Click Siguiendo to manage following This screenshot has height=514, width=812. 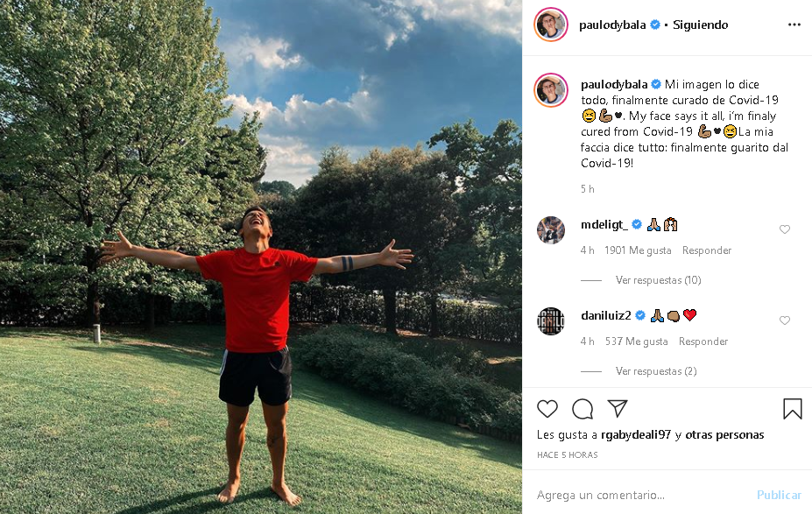click(700, 25)
